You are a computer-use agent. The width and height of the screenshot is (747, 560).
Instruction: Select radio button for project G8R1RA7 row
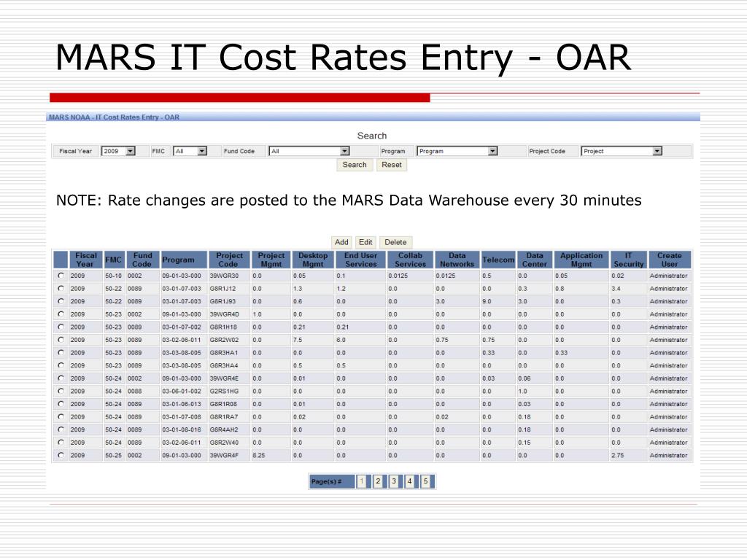click(61, 416)
